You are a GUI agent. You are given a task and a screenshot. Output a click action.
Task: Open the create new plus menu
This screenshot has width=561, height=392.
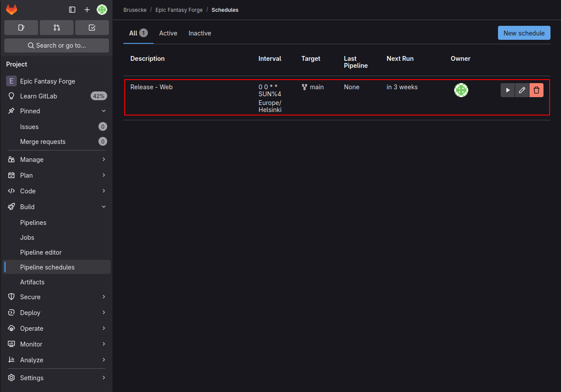(x=87, y=10)
